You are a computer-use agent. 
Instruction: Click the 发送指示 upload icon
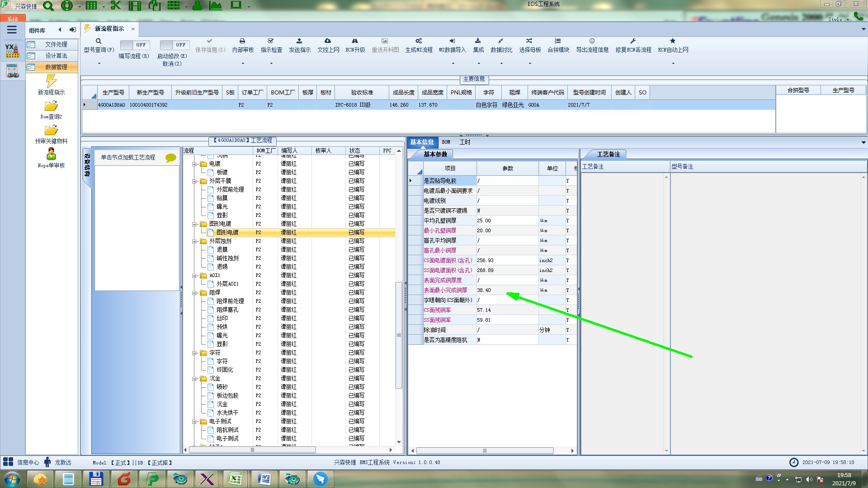(x=299, y=41)
